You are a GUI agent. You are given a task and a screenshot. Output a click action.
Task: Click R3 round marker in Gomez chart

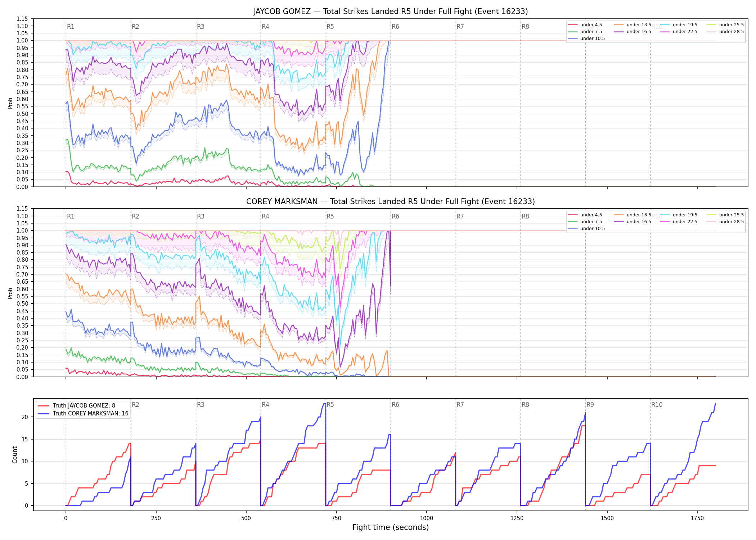[x=201, y=27]
